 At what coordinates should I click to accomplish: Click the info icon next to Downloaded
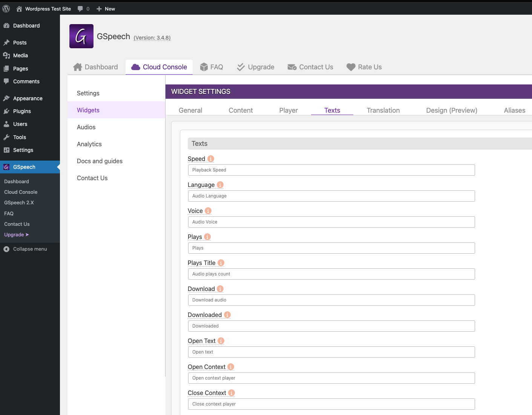coord(227,315)
